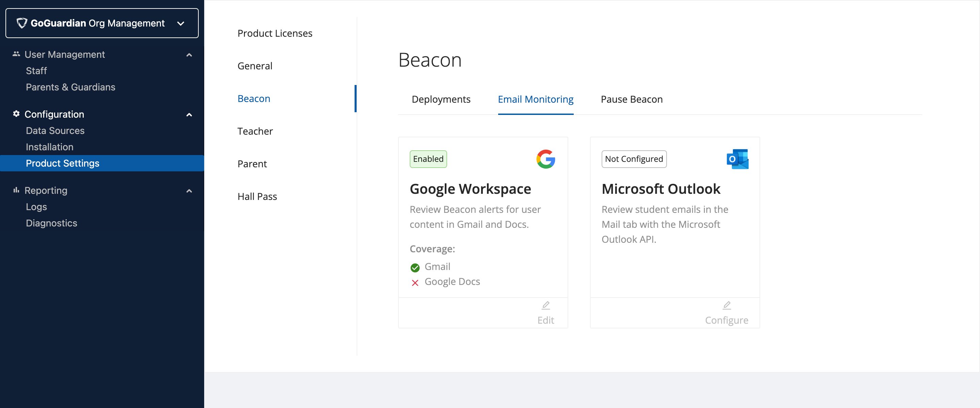Select Hall Pass settings section
The image size is (980, 408).
tap(257, 197)
